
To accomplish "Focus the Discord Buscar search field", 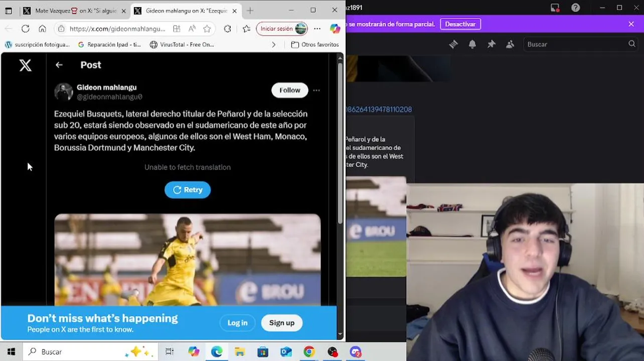I will coord(581,44).
